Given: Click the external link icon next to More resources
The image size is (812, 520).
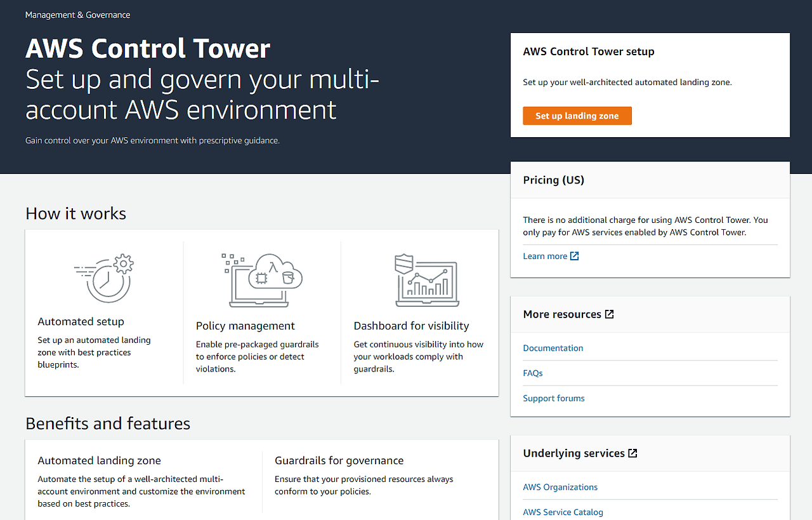Looking at the screenshot, I should (x=610, y=314).
